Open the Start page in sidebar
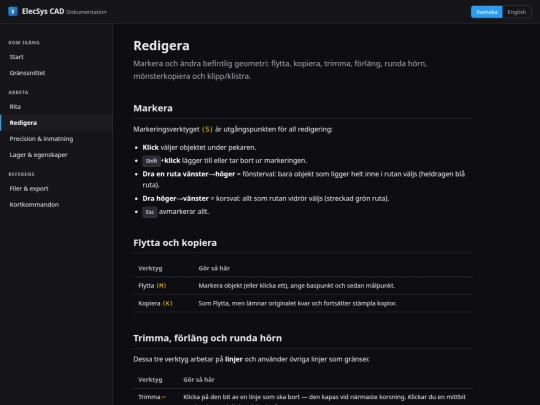The width and height of the screenshot is (540, 405). pyautogui.click(x=56, y=57)
